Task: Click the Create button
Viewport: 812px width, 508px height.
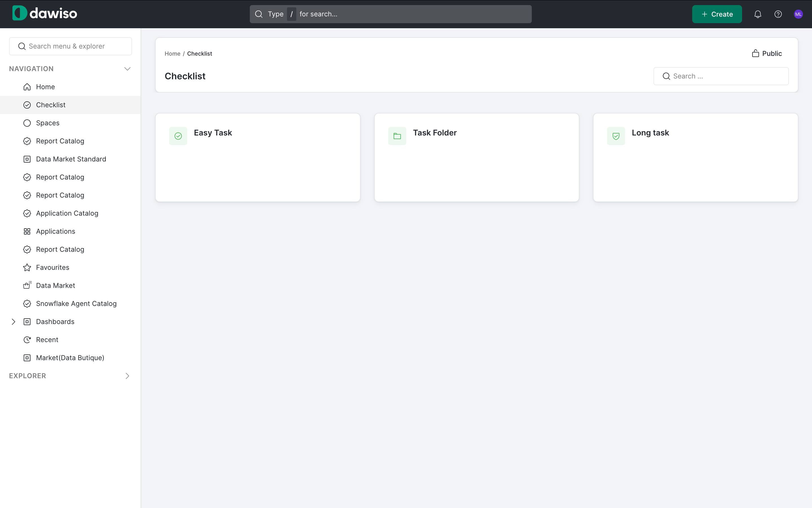Action: 717,14
